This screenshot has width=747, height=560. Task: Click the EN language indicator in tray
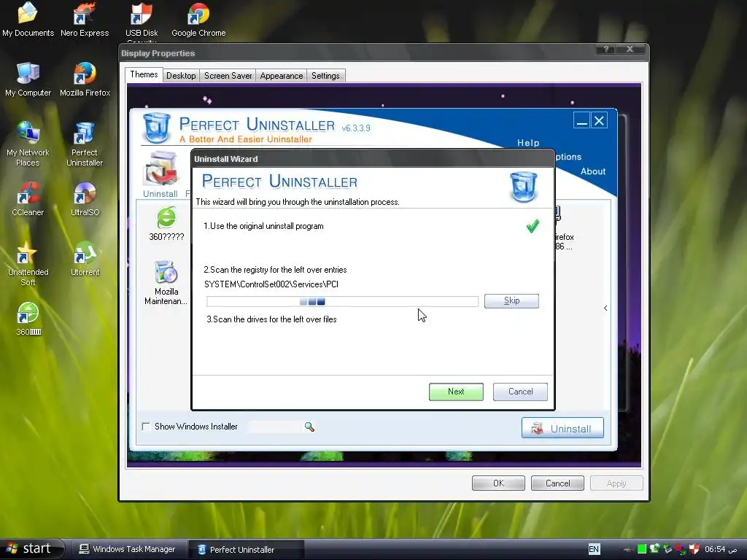coord(594,549)
